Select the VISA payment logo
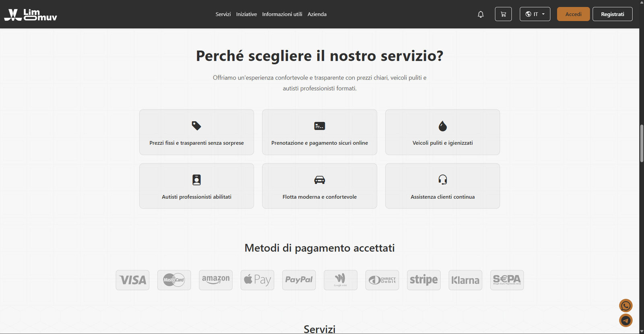This screenshot has height=334, width=644. [x=132, y=280]
